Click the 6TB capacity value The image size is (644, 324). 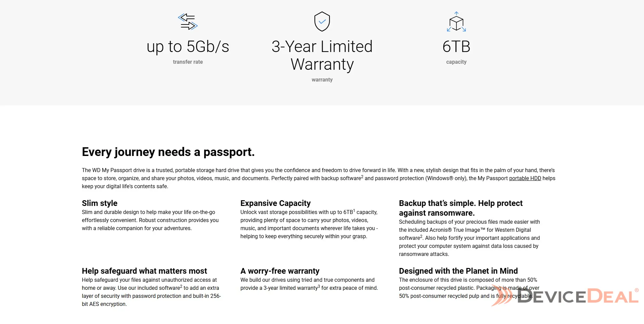click(456, 47)
